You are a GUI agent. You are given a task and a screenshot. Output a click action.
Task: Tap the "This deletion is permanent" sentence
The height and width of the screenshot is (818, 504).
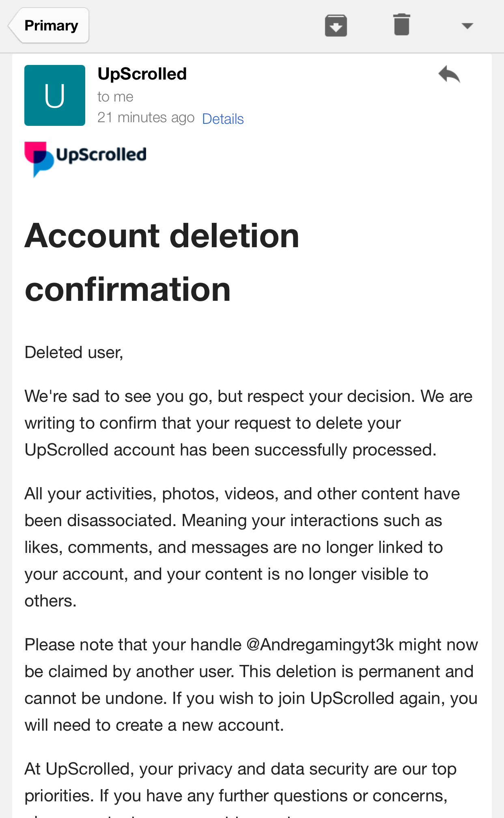356,671
